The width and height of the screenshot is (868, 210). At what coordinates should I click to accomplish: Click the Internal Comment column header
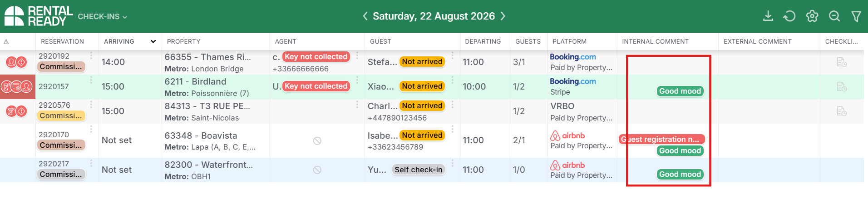655,41
